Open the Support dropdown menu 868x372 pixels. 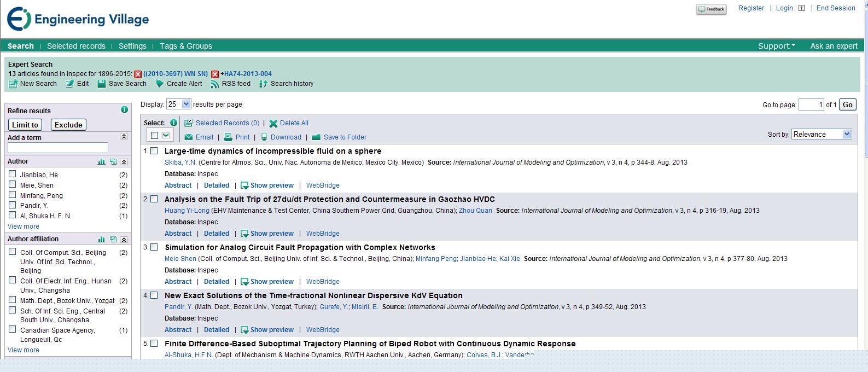(777, 46)
